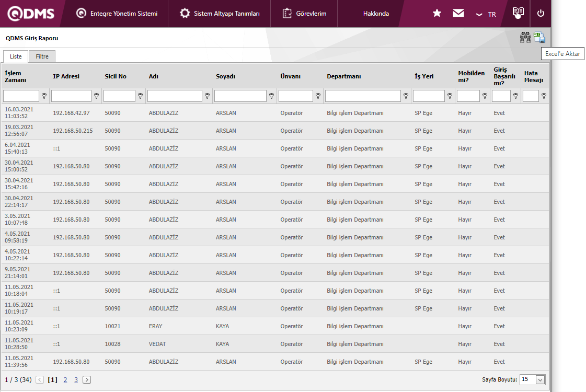
Task: Click the filter icon beside IP Adresi field
Action: point(96,96)
